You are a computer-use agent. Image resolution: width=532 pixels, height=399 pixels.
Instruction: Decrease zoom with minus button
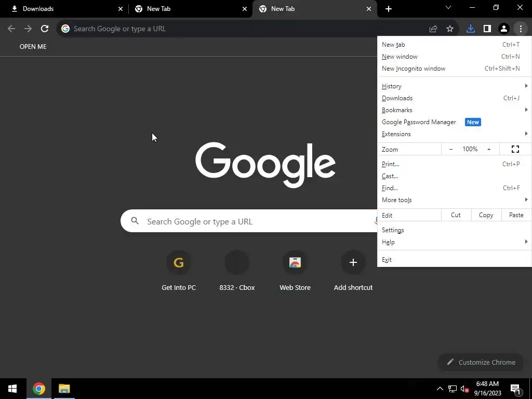450,149
